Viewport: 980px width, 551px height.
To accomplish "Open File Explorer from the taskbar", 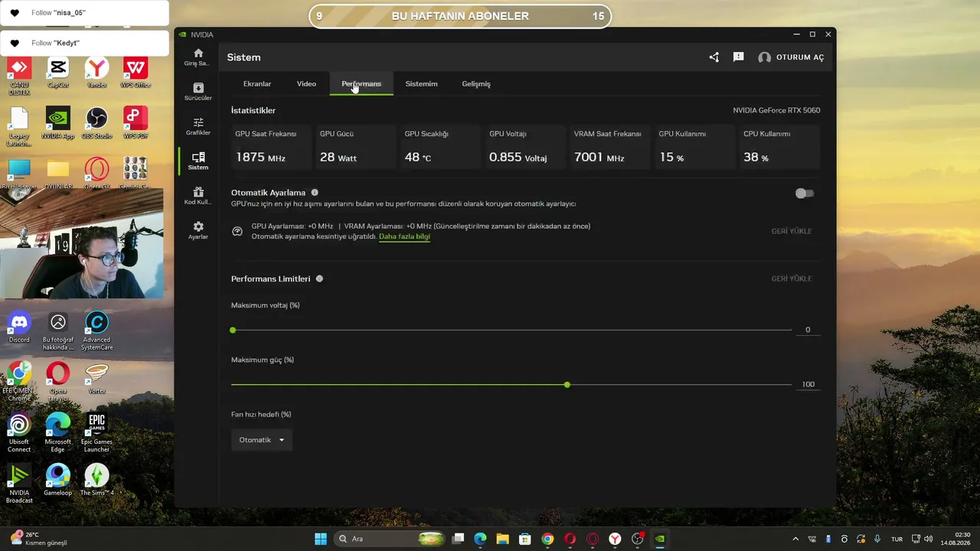I will (502, 539).
